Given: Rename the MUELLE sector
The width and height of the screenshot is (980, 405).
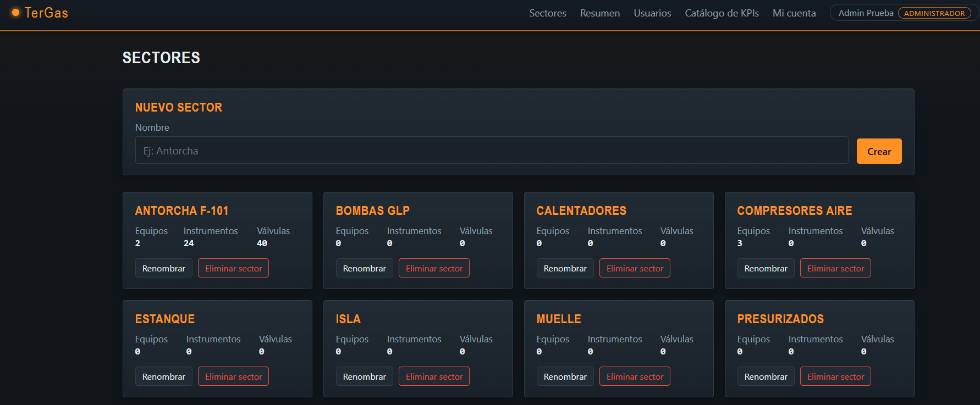Looking at the screenshot, I should tap(565, 376).
